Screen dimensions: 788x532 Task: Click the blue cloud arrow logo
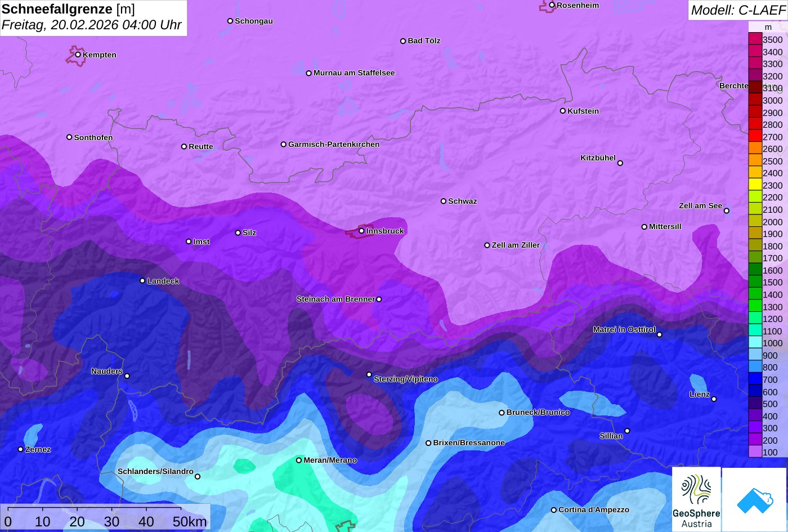click(x=754, y=499)
